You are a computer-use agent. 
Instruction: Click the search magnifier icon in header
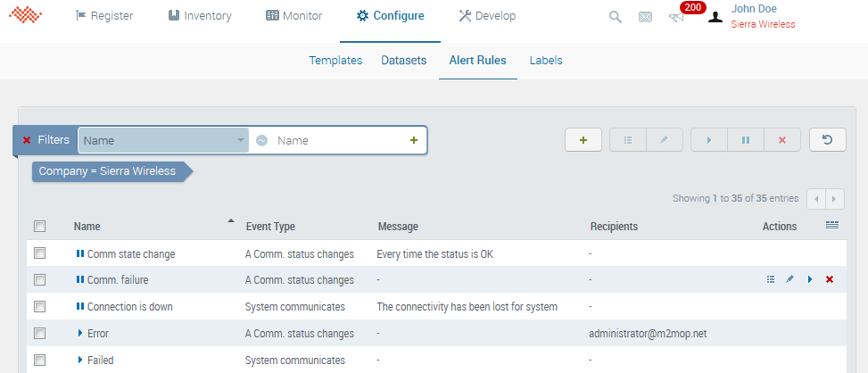click(616, 17)
